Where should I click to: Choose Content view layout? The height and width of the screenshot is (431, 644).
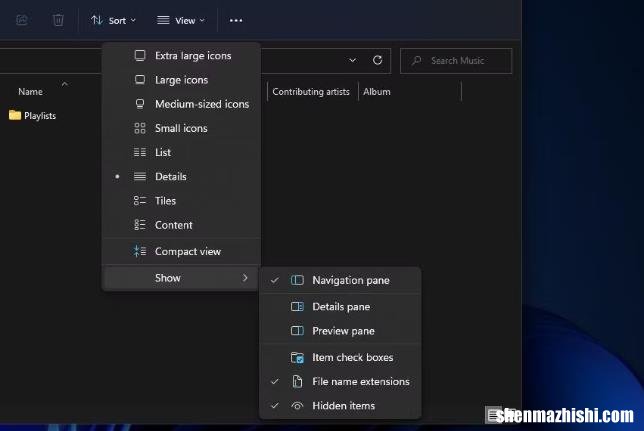181,225
